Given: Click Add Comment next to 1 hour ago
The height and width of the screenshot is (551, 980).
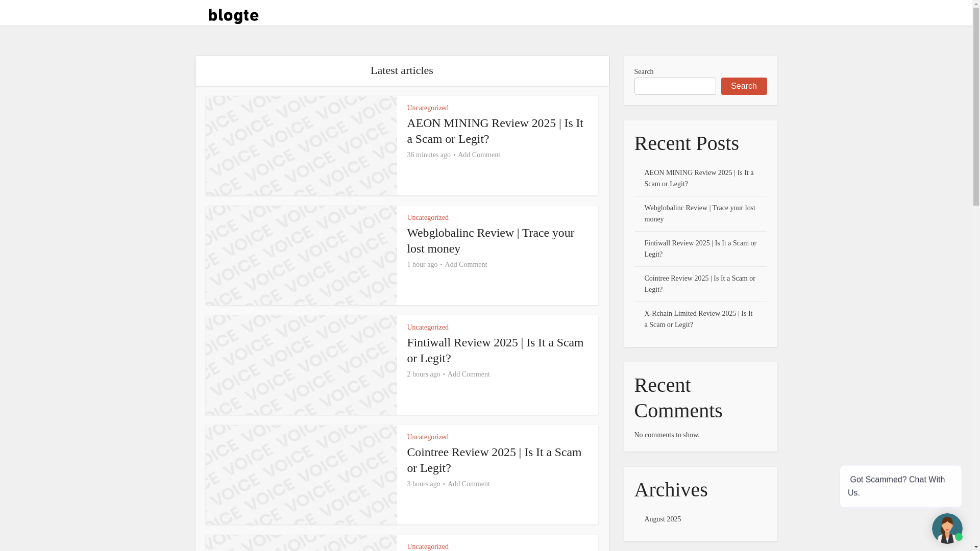Looking at the screenshot, I should tap(465, 264).
